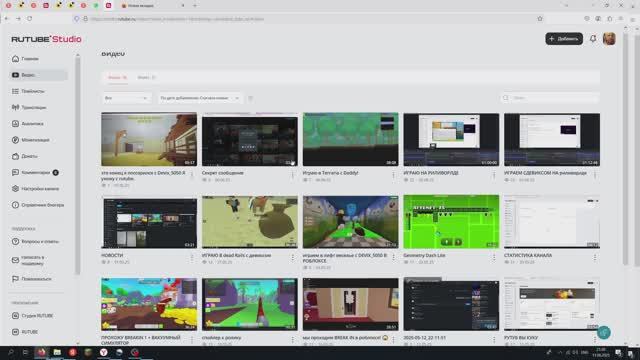This screenshot has width=640, height=360.
Task: Click the video search field
Action: (550, 98)
